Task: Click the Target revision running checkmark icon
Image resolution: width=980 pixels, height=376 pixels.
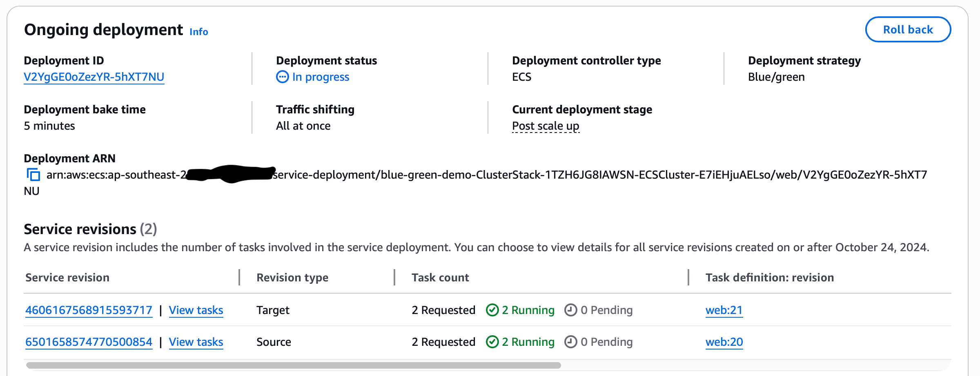Action: coord(492,310)
